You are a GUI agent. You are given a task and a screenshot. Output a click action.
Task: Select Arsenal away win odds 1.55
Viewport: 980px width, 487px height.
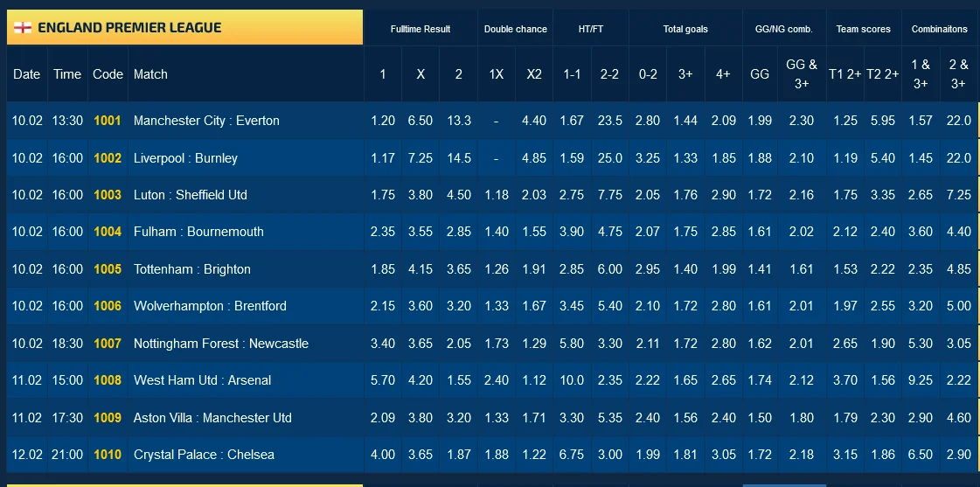(458, 380)
